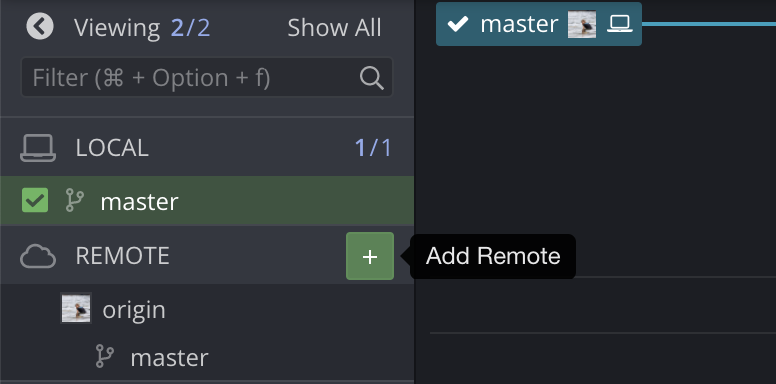Collapse the LOCAL section header
The width and height of the screenshot is (776, 384).
[x=207, y=148]
